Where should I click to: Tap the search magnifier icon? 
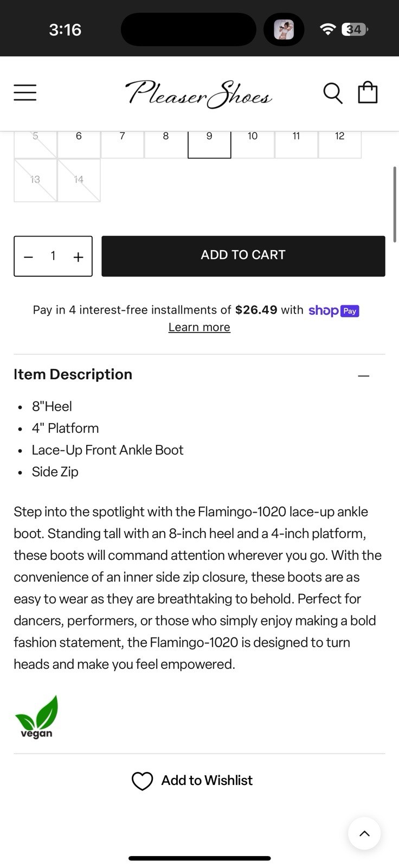pos(333,93)
